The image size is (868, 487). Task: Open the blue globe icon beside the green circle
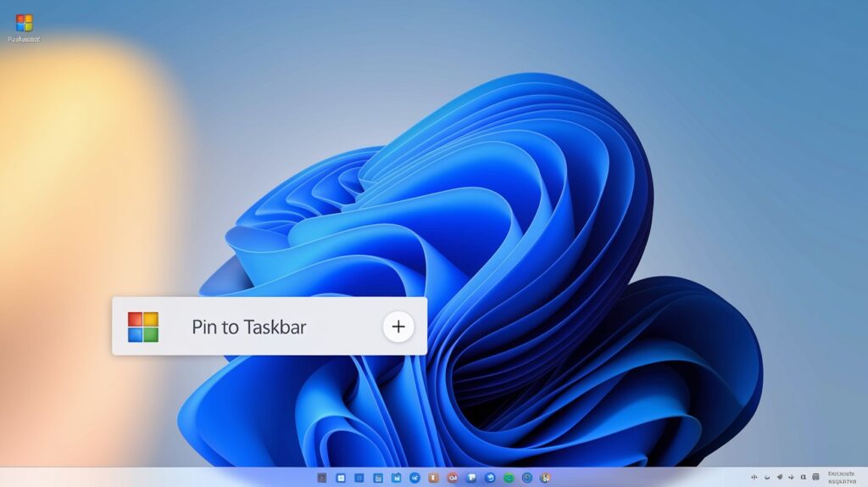tap(527, 478)
